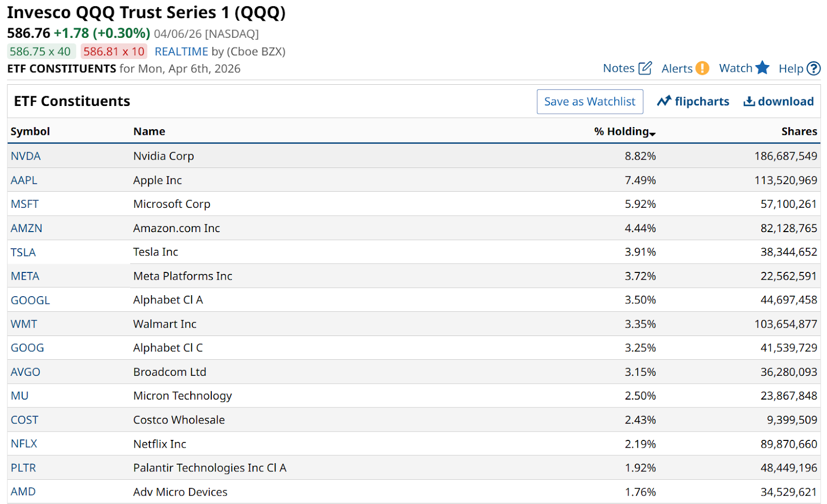Click the TSLA ticker link

point(23,252)
